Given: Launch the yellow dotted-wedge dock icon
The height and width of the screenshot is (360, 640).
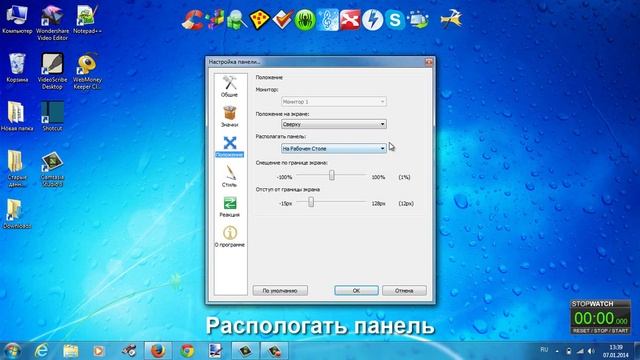Looking at the screenshot, I should [x=260, y=20].
